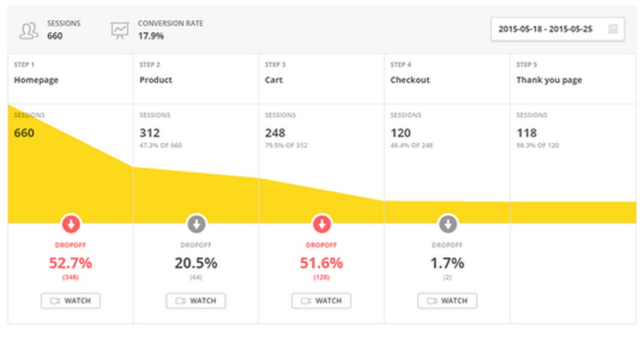Image resolution: width=644 pixels, height=343 pixels.
Task: Click the 48.4% OF 248 label
Action: click(411, 146)
